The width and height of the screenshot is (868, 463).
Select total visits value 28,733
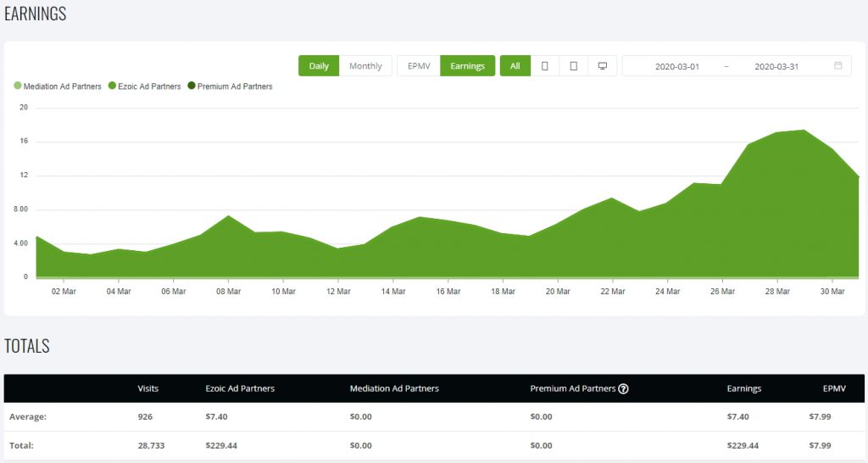151,446
